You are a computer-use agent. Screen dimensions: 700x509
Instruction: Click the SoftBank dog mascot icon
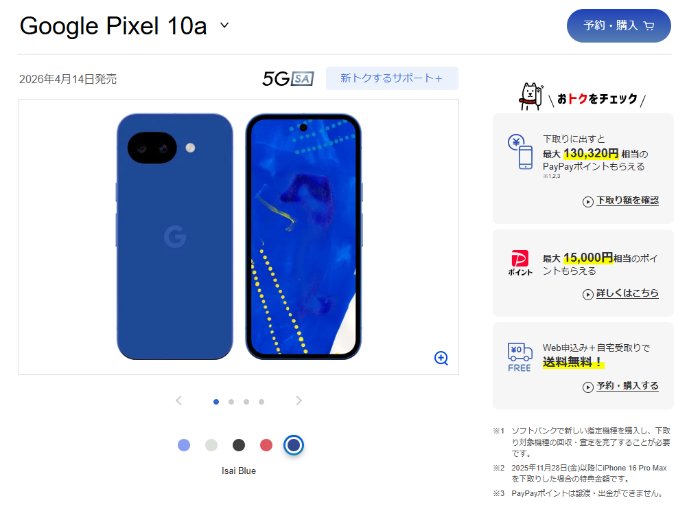530,96
